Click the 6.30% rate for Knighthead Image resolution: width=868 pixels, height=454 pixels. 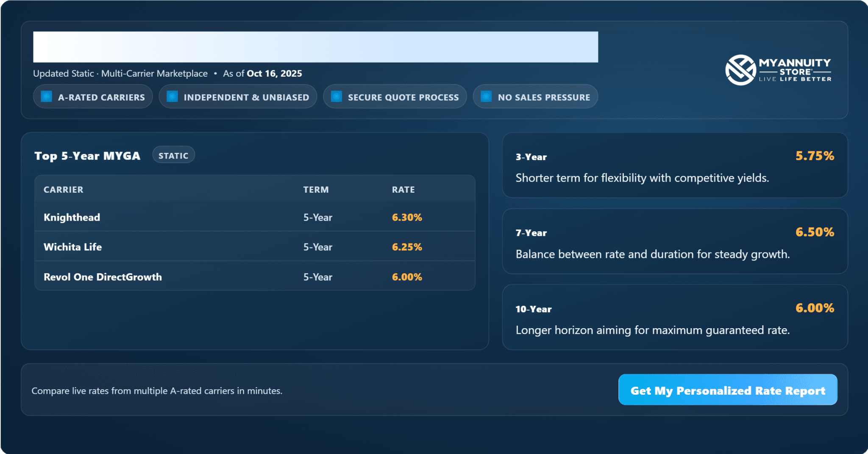pyautogui.click(x=407, y=217)
